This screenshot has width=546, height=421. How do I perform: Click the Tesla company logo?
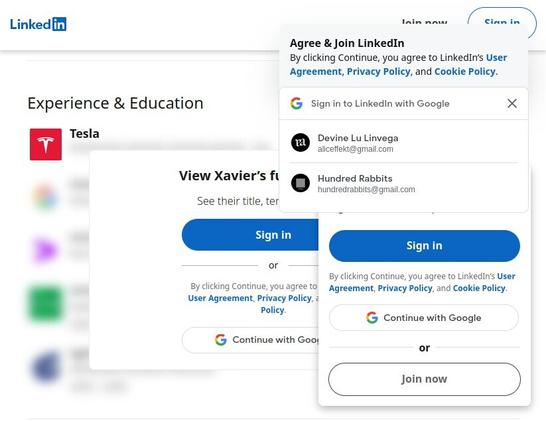[x=46, y=144]
